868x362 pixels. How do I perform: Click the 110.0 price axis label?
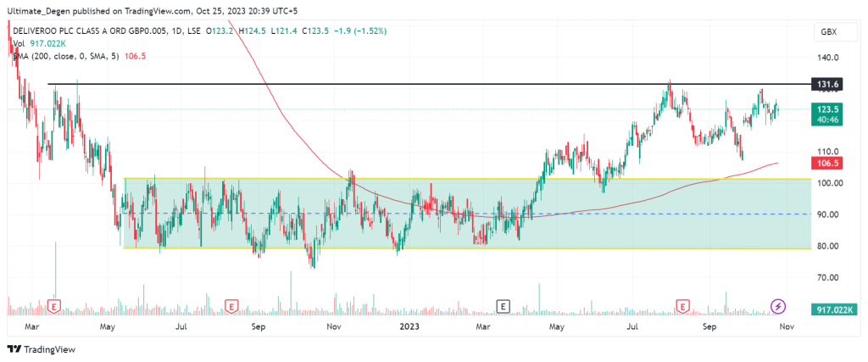tap(829, 151)
